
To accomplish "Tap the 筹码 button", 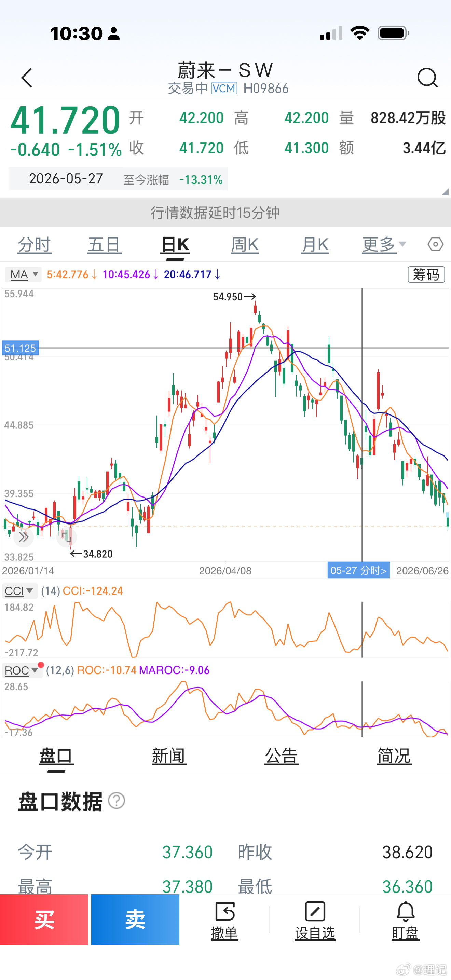I will point(426,274).
